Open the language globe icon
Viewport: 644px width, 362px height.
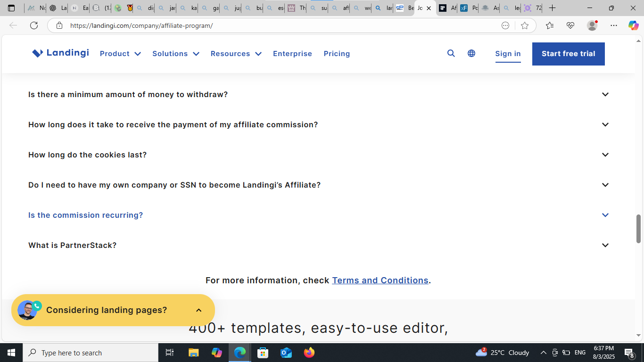pyautogui.click(x=471, y=53)
